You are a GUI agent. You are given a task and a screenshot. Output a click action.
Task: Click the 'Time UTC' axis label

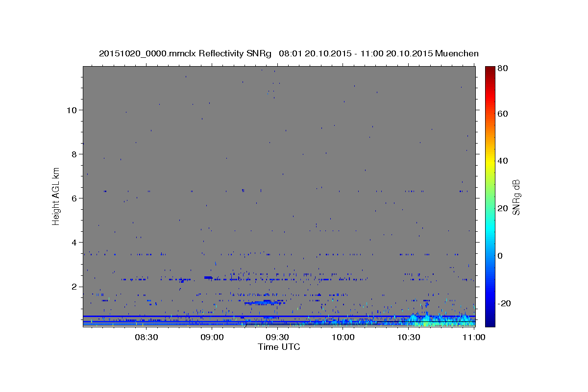coord(279,347)
